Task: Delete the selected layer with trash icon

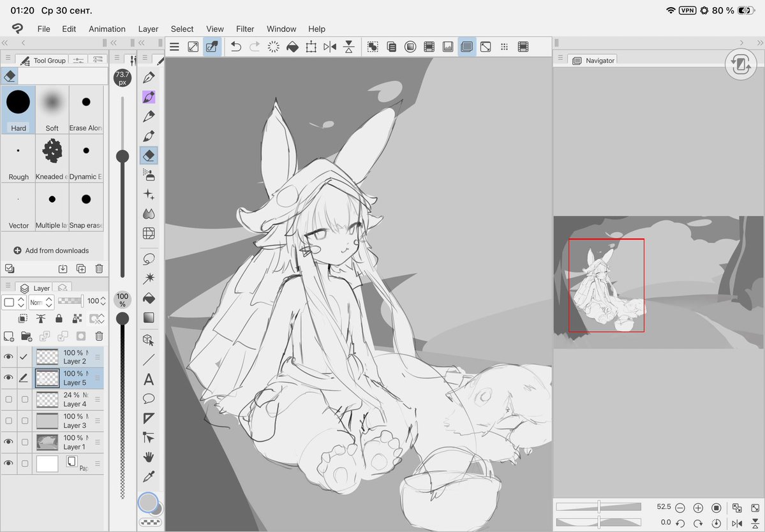Action: (99, 336)
